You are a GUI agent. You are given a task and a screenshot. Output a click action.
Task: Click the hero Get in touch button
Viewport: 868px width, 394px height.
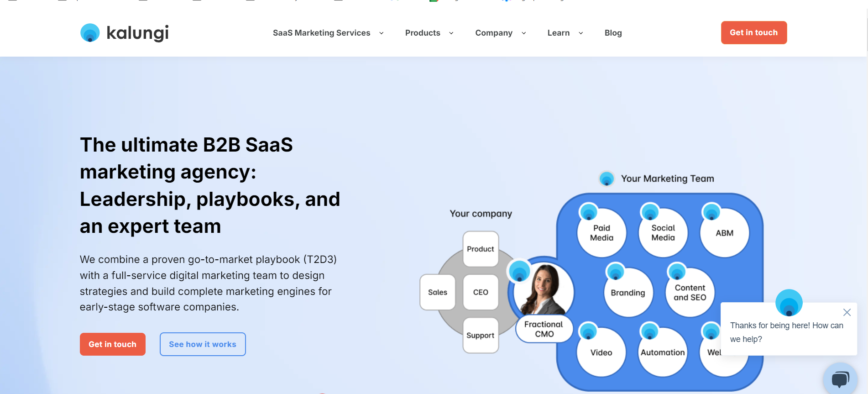point(113,344)
